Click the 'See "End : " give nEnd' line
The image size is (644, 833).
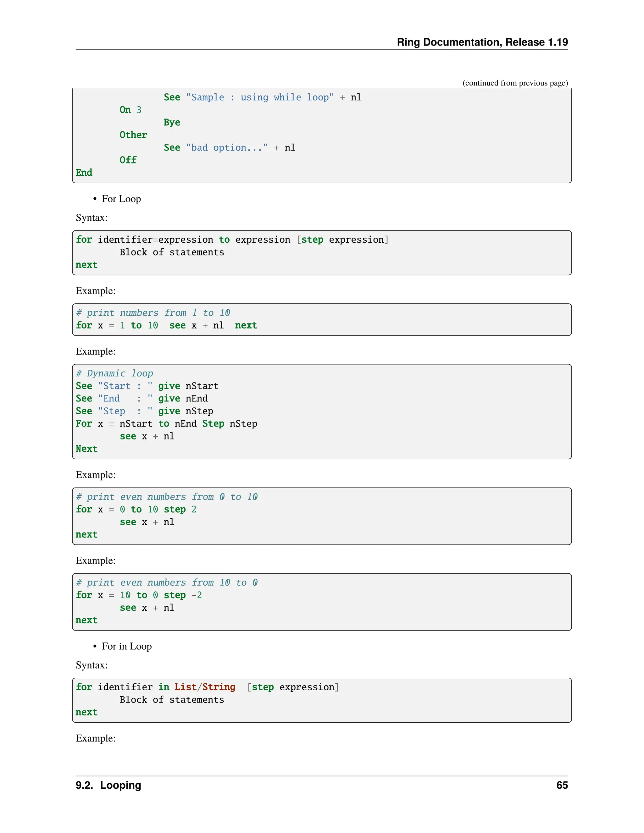point(142,399)
